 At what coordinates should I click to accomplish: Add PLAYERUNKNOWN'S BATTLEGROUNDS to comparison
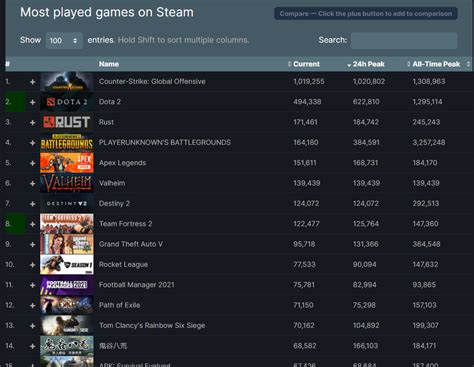click(32, 143)
